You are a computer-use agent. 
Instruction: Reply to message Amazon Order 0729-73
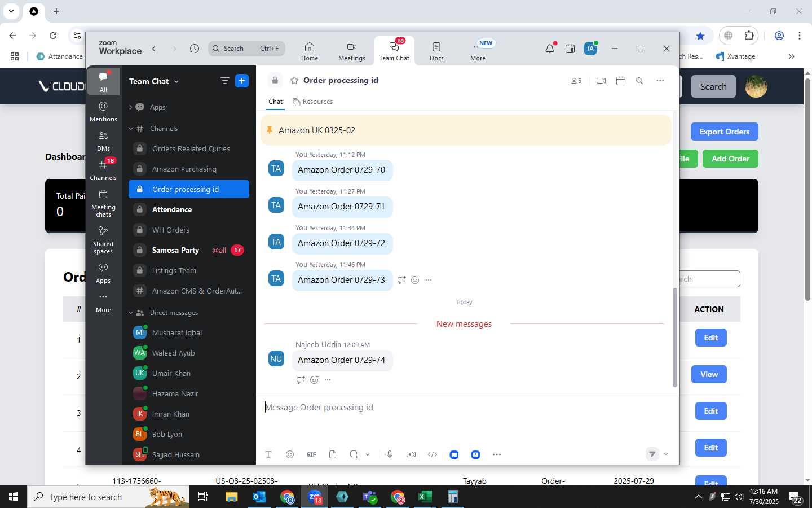(401, 280)
